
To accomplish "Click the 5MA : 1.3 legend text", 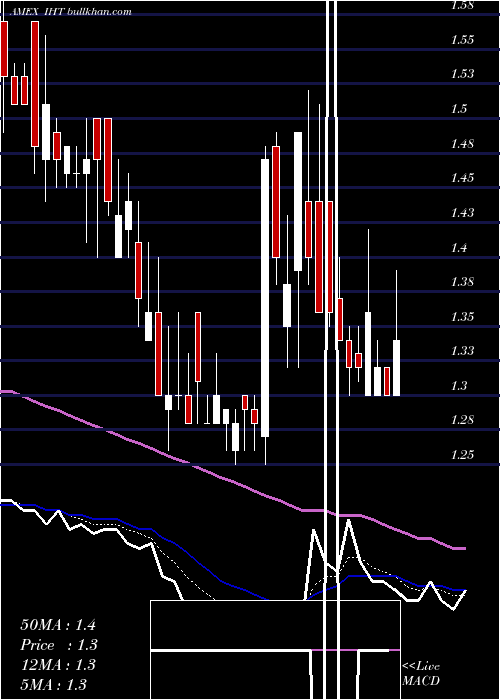I will (54, 685).
